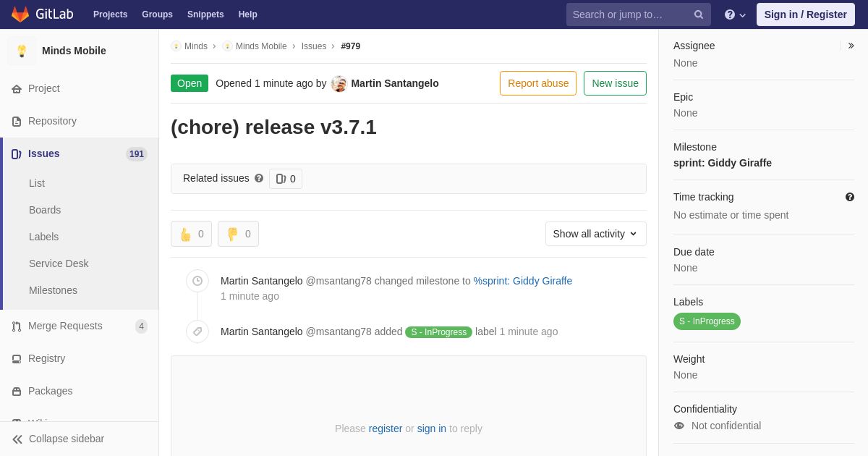This screenshot has height=456, width=868.
Task: Click the sign in link to reply
Action: [x=432, y=428]
